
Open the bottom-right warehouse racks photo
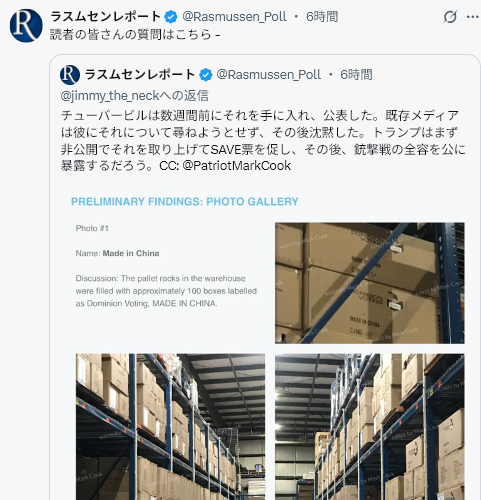click(x=370, y=427)
